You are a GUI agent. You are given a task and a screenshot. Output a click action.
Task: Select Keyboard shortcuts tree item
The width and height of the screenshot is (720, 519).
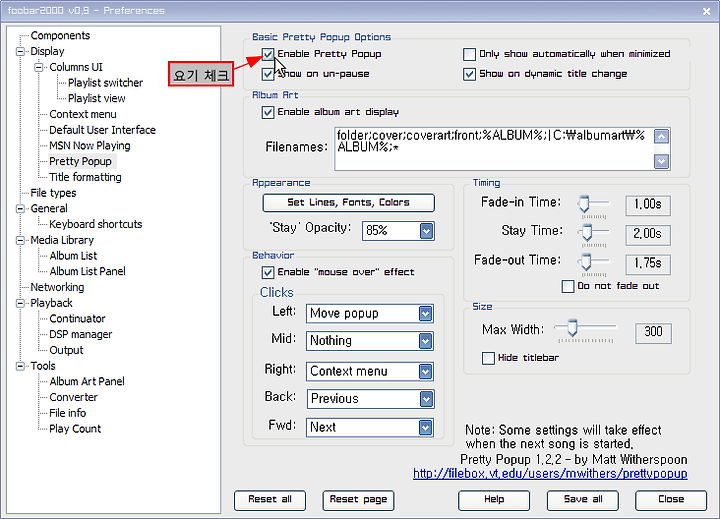(96, 225)
